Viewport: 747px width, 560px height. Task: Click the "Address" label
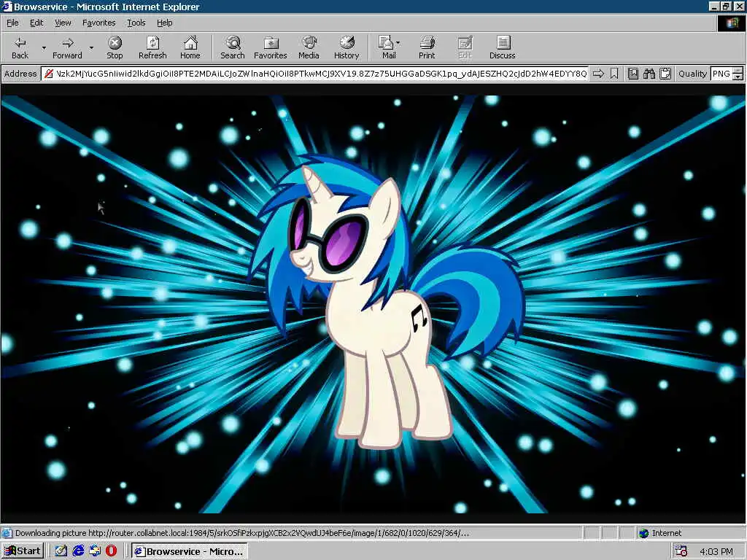click(x=20, y=74)
